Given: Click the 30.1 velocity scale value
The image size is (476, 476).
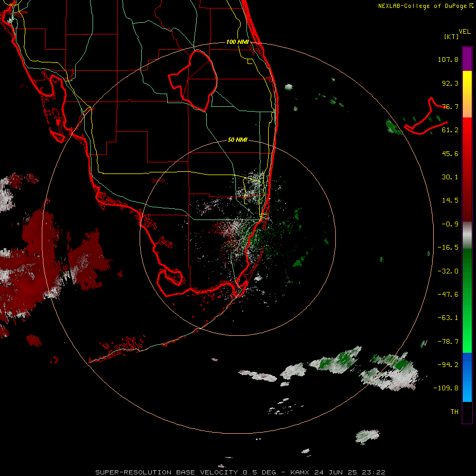Looking at the screenshot, I should click(450, 177).
